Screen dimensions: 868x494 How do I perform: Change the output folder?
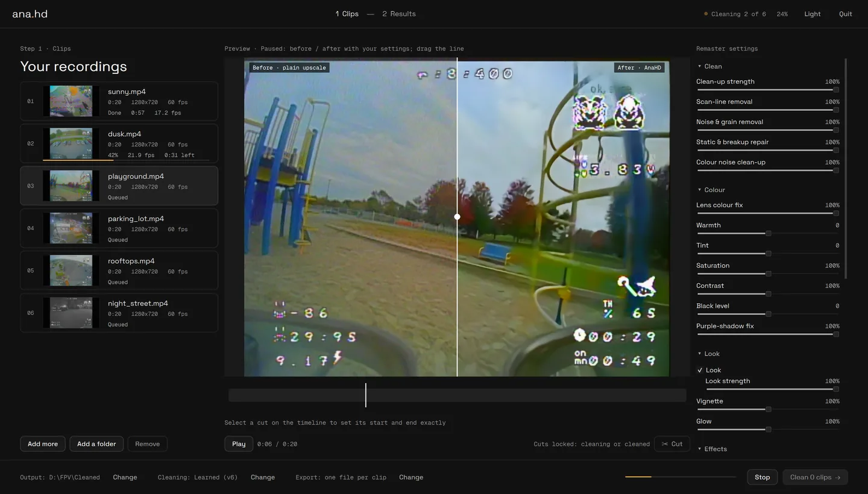(x=125, y=477)
